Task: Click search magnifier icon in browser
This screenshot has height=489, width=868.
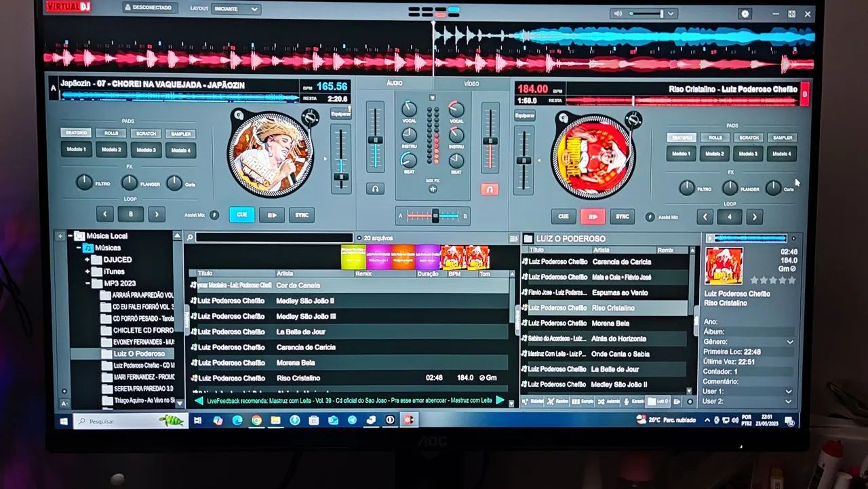Action: (x=191, y=238)
